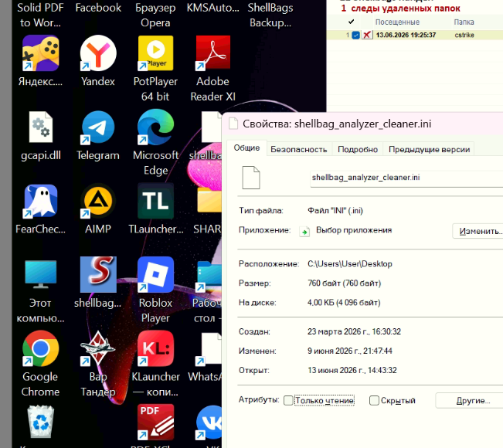Open the Вар Тандер shortcut
This screenshot has width=503, height=448.
pyautogui.click(x=98, y=348)
